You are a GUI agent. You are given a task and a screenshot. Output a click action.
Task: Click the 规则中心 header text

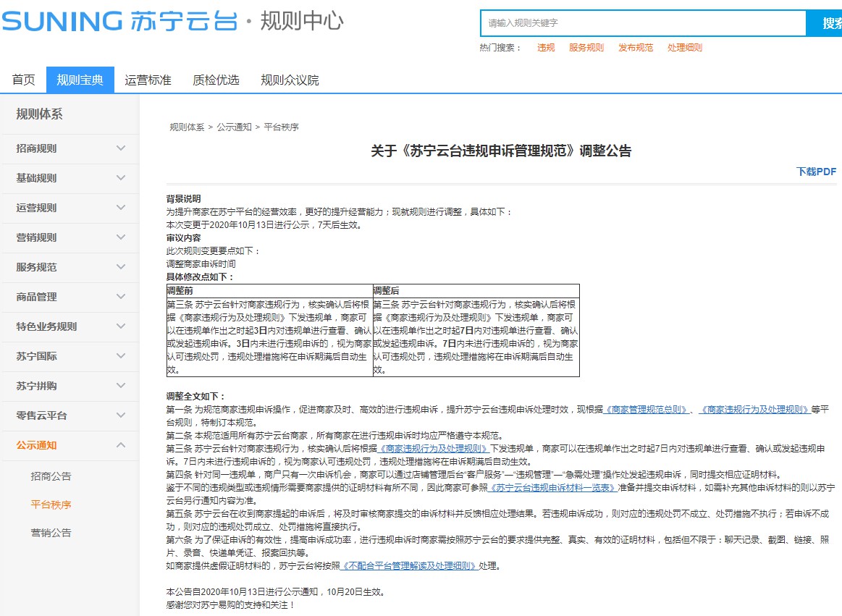coord(302,22)
